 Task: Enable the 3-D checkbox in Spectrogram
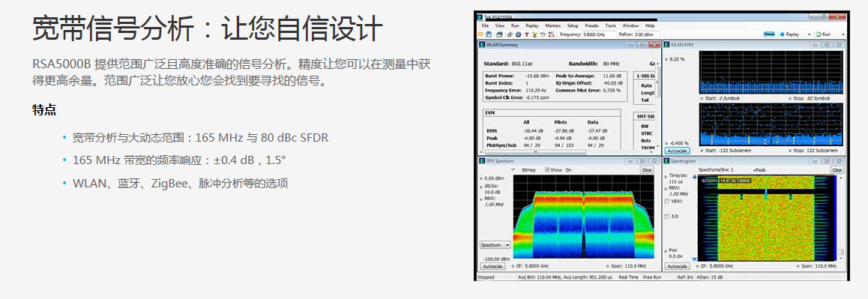667,217
